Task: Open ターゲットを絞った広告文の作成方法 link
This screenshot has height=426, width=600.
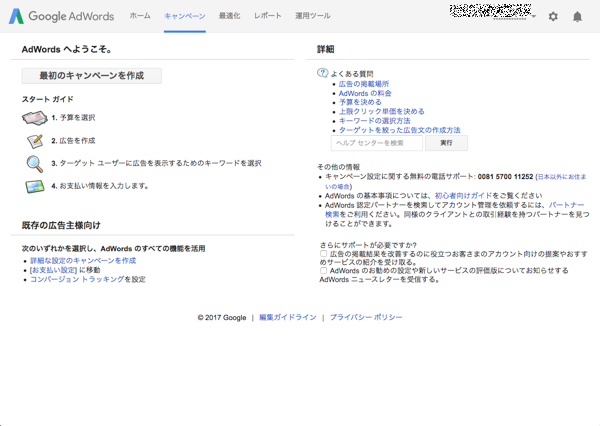Action: pyautogui.click(x=399, y=130)
